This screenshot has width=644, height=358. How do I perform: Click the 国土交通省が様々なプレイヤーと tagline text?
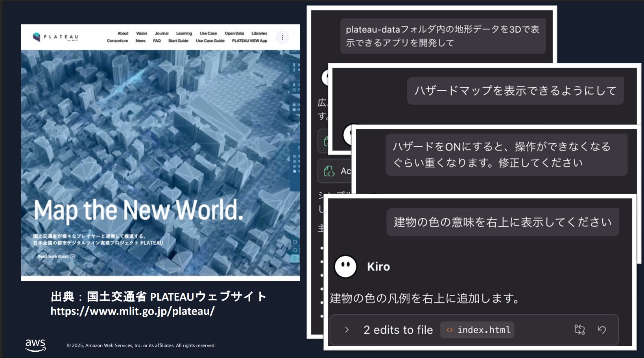click(x=98, y=240)
